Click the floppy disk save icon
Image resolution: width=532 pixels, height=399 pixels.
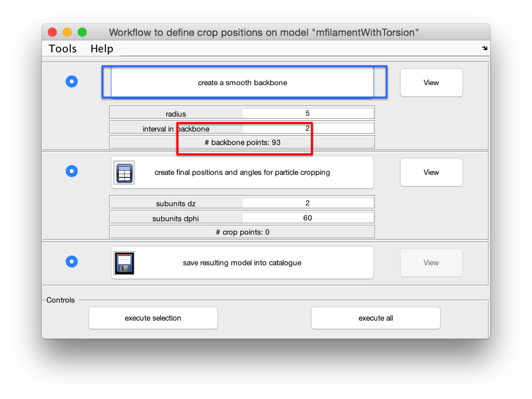coord(124,263)
